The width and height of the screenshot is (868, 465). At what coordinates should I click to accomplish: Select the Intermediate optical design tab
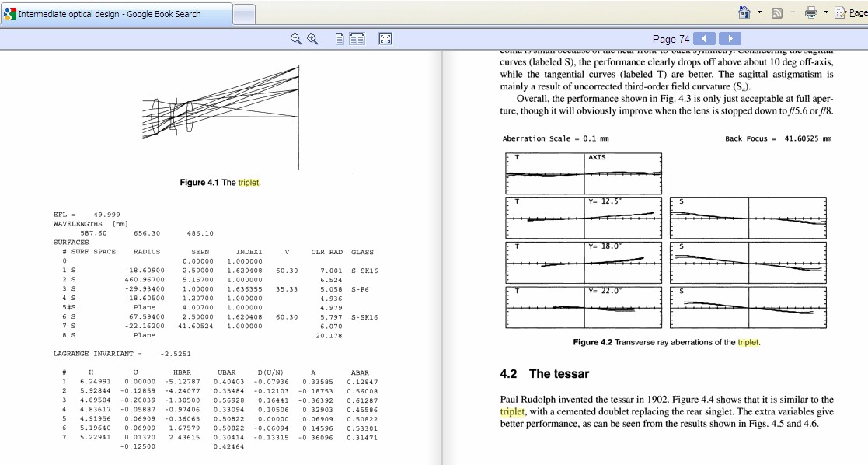(x=109, y=14)
